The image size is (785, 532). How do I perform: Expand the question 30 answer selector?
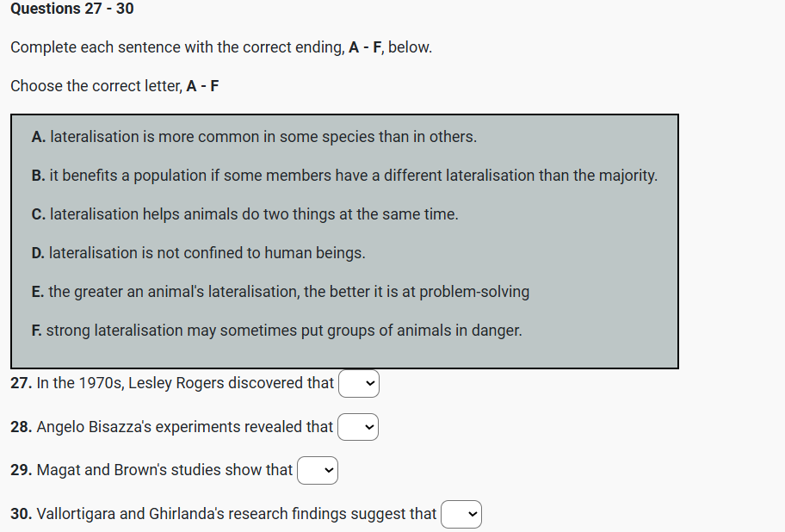461,514
